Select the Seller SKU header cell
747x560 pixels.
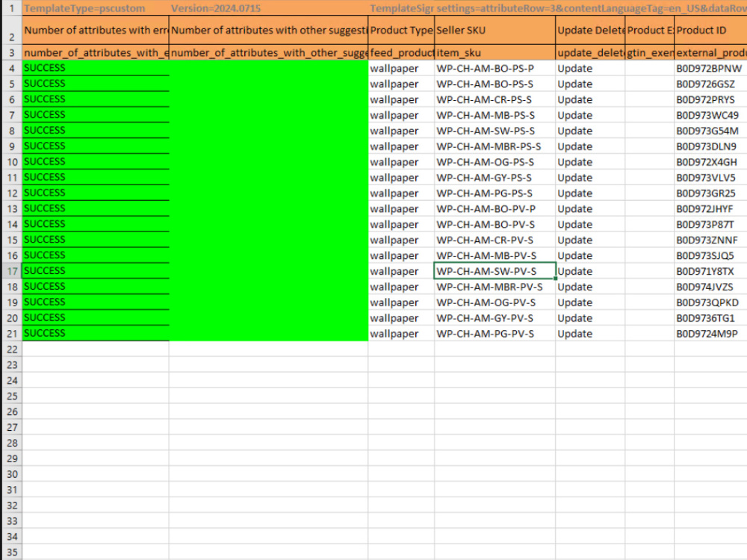pyautogui.click(x=495, y=30)
